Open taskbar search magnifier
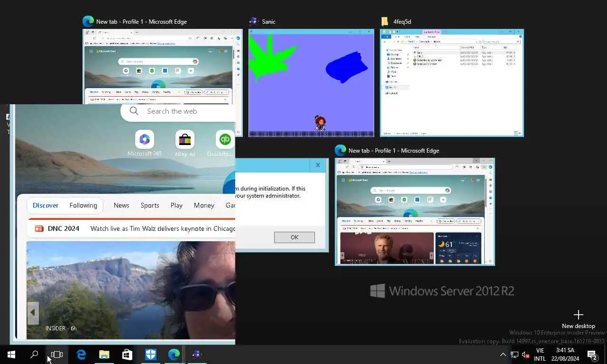The height and width of the screenshot is (364, 607). pos(34,355)
